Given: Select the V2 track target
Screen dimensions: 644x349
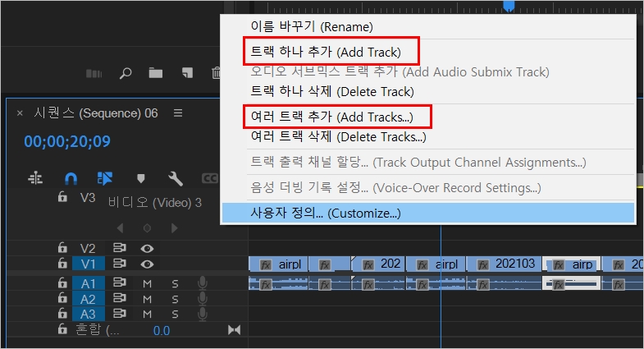Looking at the screenshot, I should tap(88, 248).
